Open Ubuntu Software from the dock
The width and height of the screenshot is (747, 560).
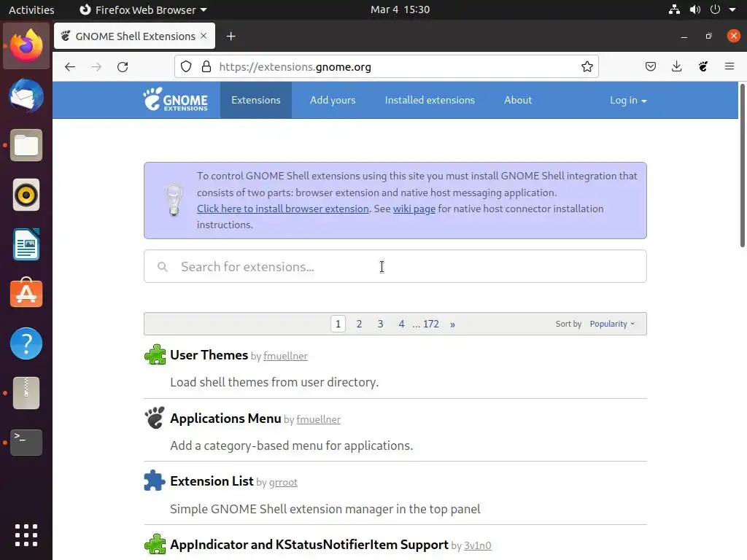[x=26, y=293]
